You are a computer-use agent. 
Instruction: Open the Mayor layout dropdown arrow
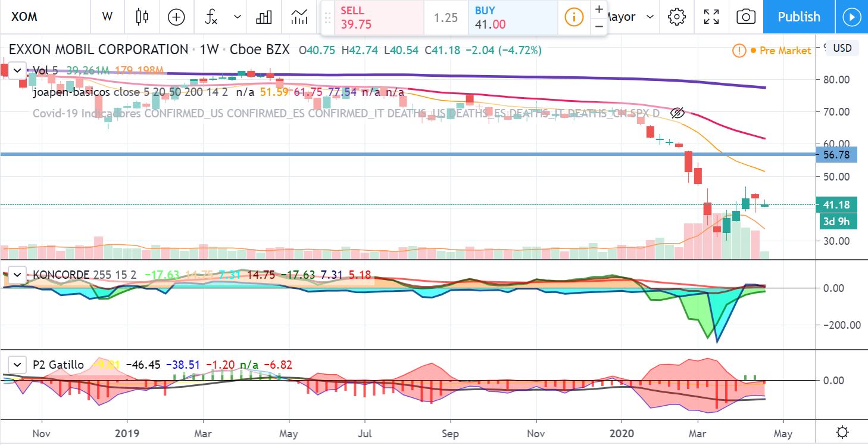[650, 17]
